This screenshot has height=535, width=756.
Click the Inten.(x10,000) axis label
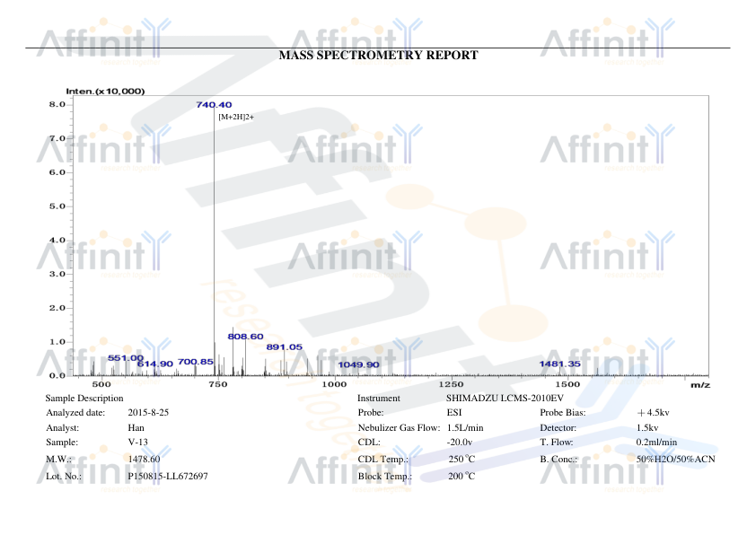[x=105, y=91]
